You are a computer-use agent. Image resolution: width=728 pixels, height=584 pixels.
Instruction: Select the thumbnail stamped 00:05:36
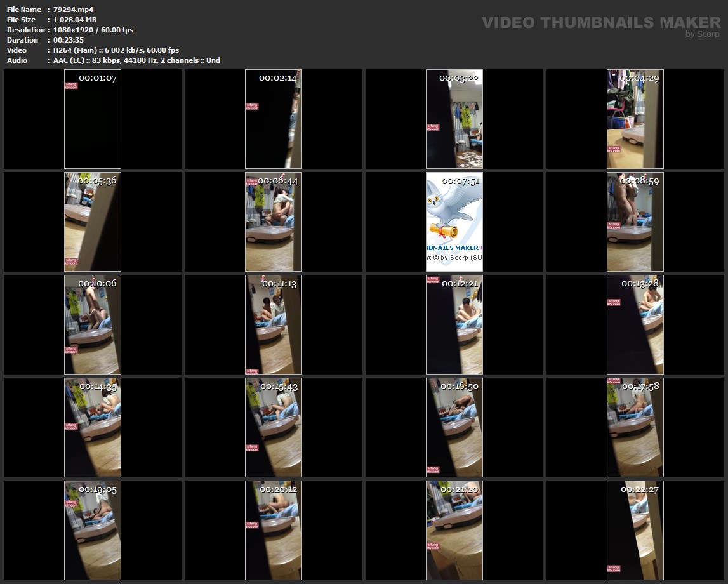93,222
